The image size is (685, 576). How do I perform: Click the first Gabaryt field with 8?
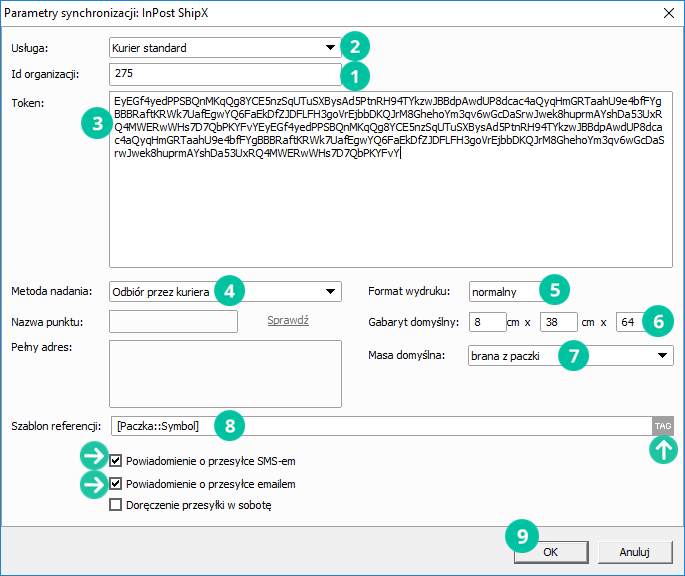[488, 322]
